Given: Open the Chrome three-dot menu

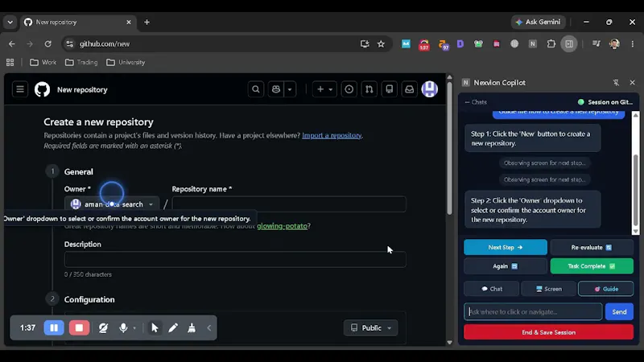Looking at the screenshot, I should click(632, 44).
